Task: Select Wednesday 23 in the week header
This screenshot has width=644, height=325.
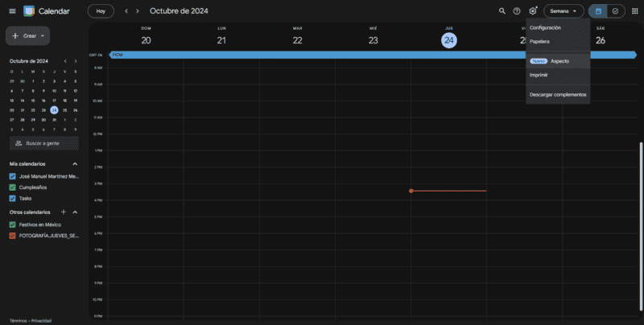Action: pyautogui.click(x=373, y=40)
